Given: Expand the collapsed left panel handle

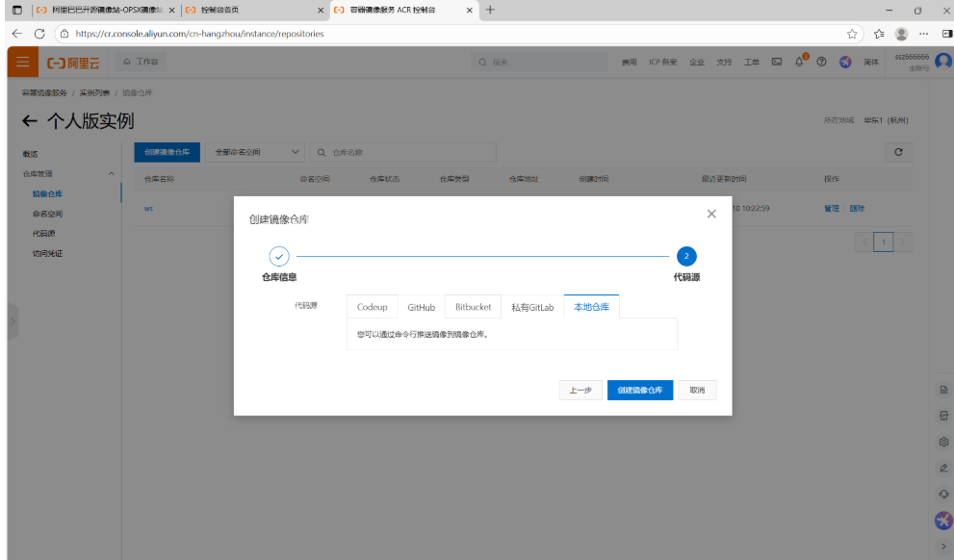Looking at the screenshot, I should pyautogui.click(x=13, y=321).
